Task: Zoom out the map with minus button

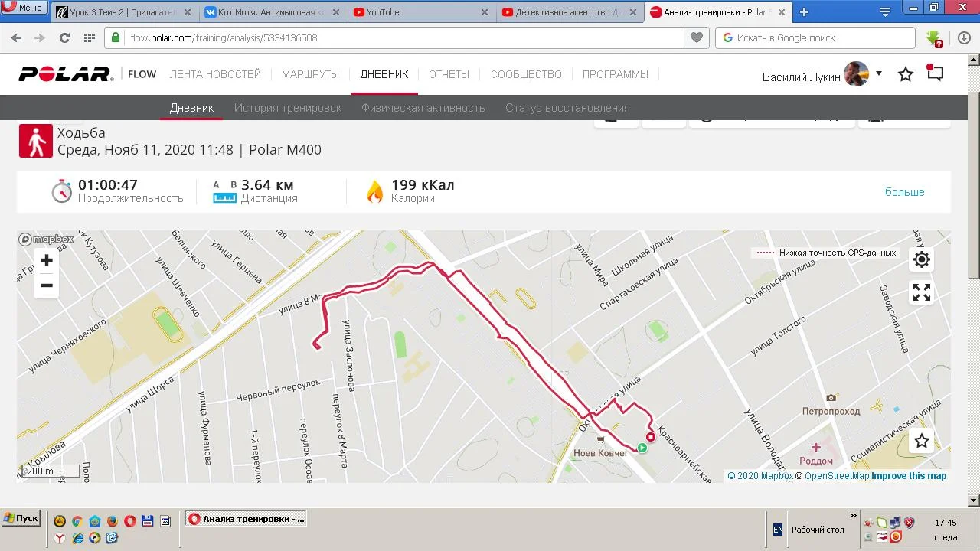Action: (x=46, y=286)
